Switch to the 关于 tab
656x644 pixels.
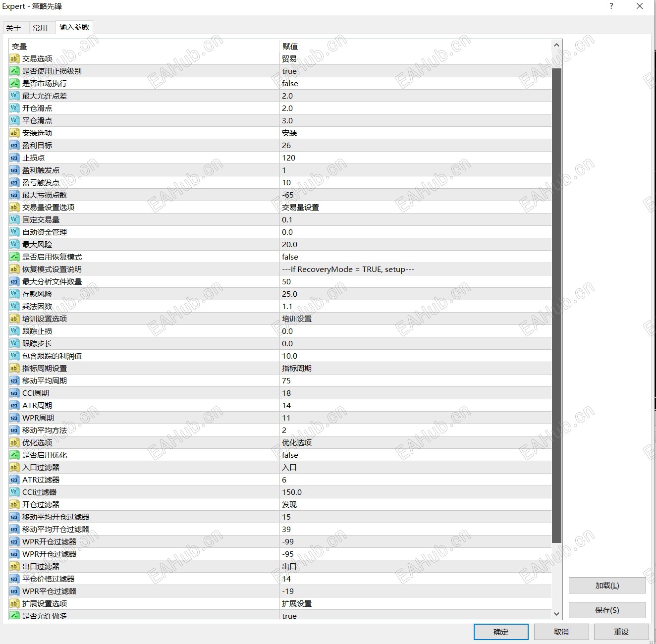pos(13,28)
